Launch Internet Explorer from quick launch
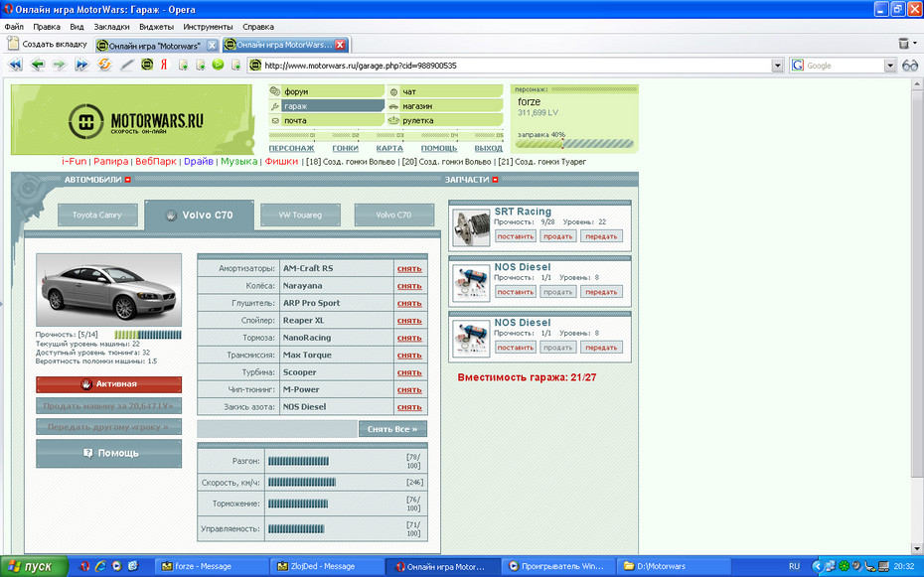 pyautogui.click(x=100, y=566)
